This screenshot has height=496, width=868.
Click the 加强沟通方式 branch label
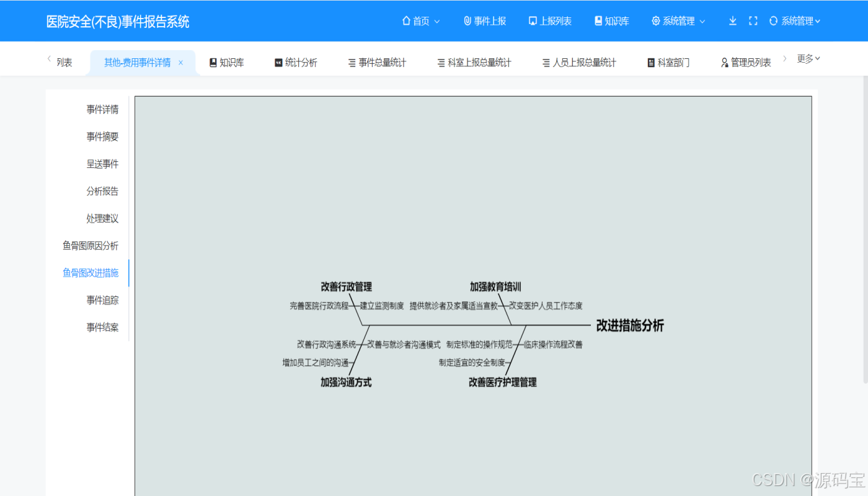click(346, 383)
